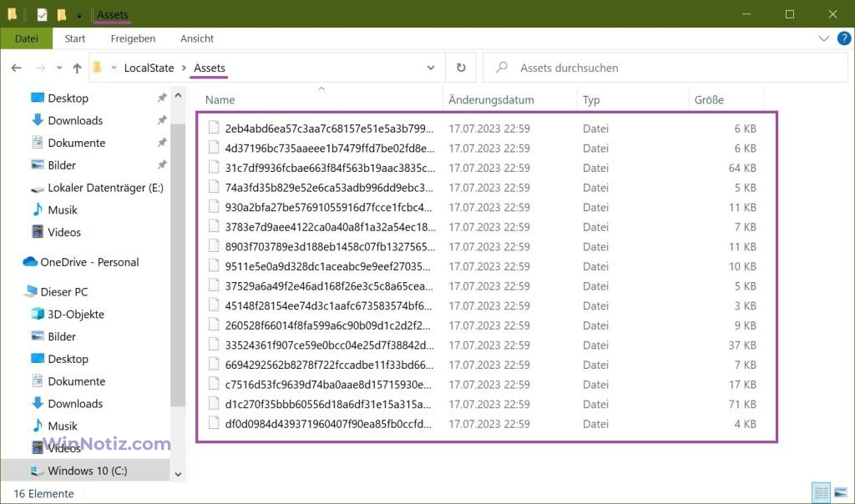The width and height of the screenshot is (855, 504).
Task: Click the back navigation arrow
Action: point(16,68)
